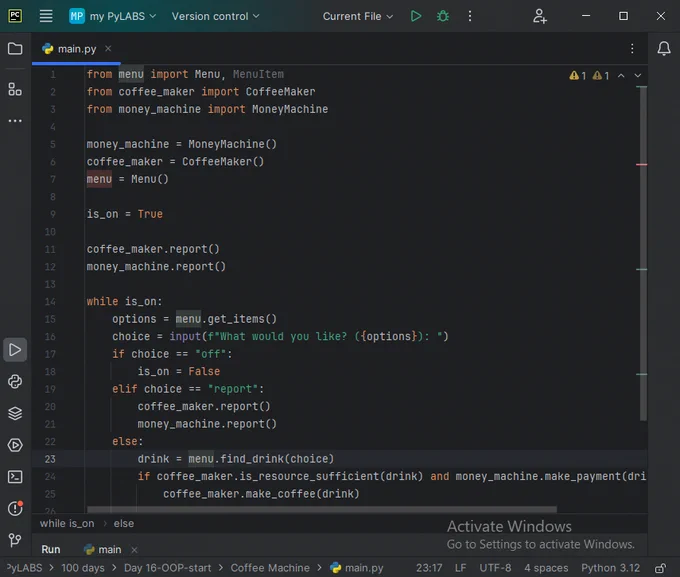Close the main run tab
Screen dimensions: 680x577
(x=134, y=550)
